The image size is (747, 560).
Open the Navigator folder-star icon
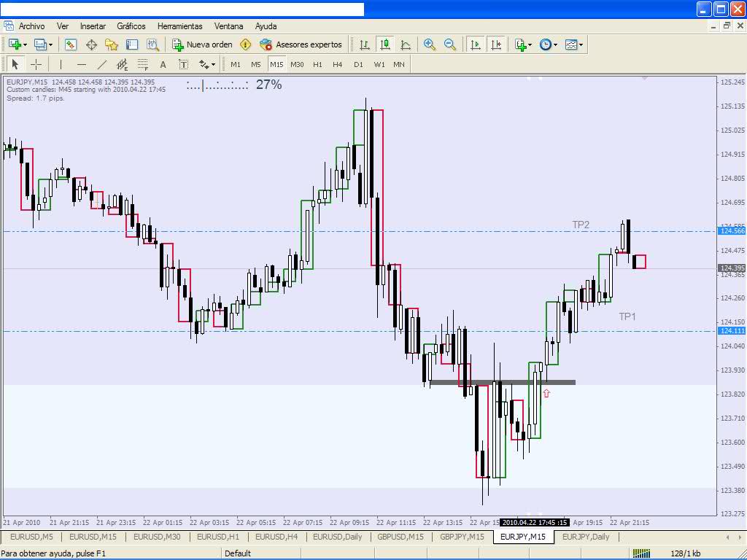(x=112, y=44)
